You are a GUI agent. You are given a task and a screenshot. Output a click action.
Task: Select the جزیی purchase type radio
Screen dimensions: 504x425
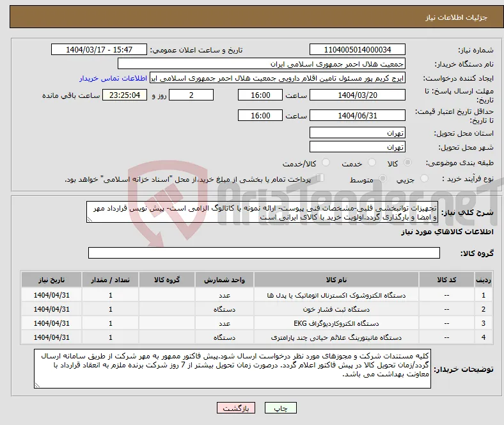point(424,178)
